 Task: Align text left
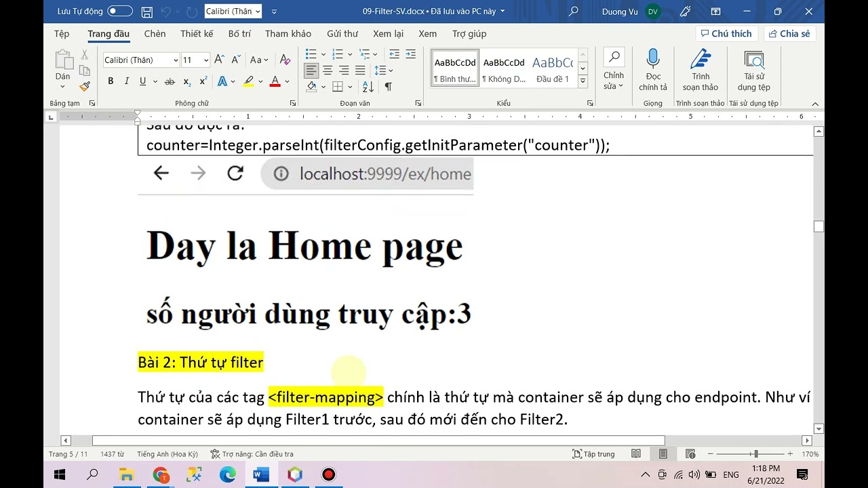311,70
